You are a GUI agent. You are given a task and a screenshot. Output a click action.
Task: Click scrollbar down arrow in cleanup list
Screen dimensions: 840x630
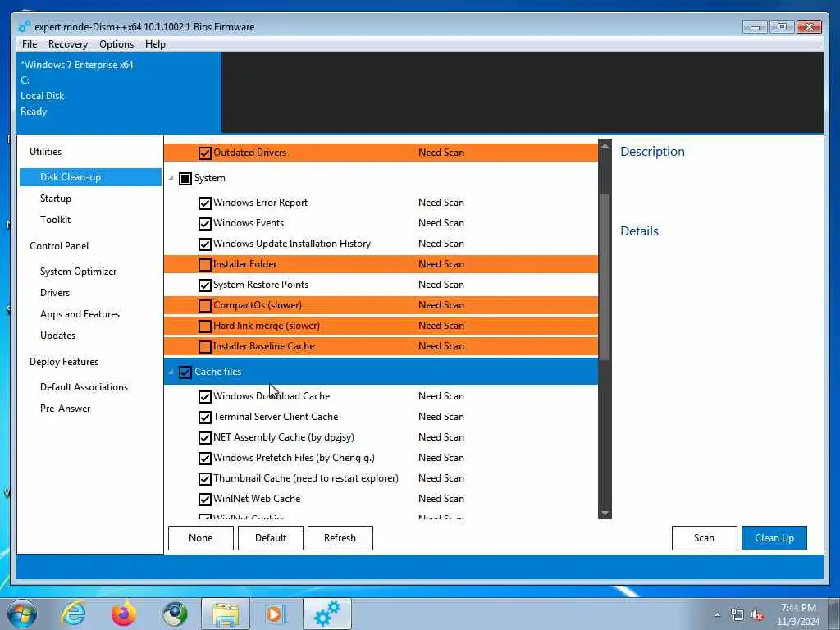pyautogui.click(x=605, y=514)
